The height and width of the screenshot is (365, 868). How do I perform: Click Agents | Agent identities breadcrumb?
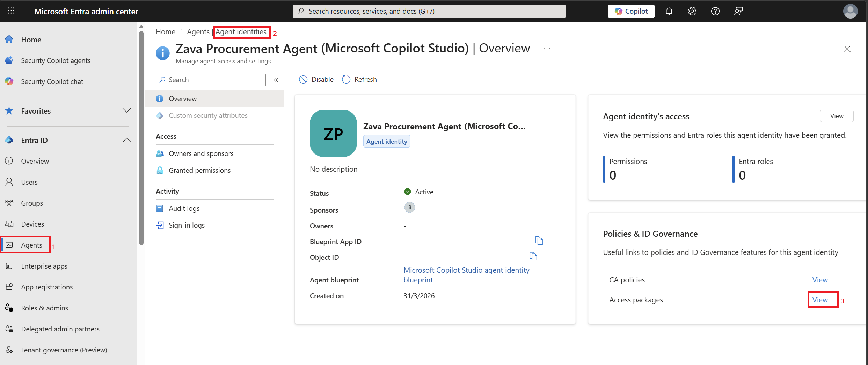pos(227,32)
